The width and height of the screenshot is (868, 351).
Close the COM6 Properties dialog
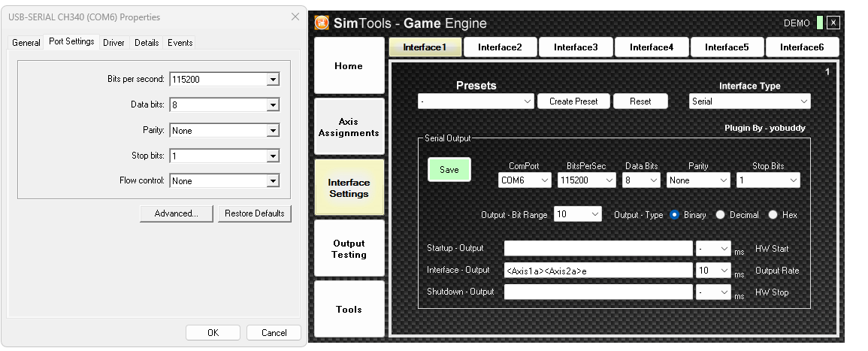coord(295,17)
